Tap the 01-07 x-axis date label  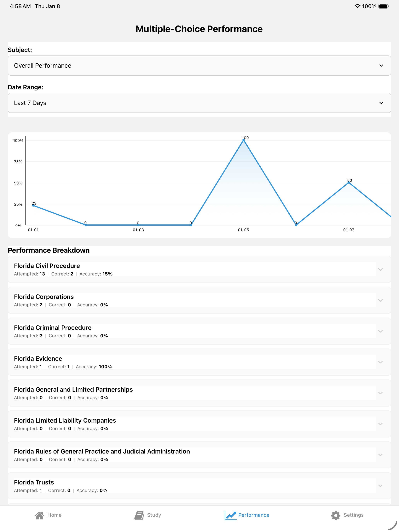pyautogui.click(x=349, y=230)
